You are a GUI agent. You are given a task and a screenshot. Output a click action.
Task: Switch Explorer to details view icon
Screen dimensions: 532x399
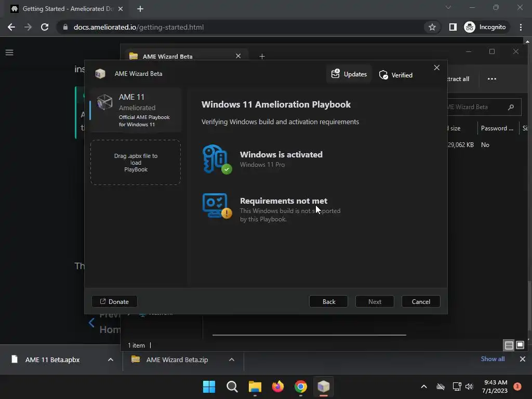click(x=509, y=345)
